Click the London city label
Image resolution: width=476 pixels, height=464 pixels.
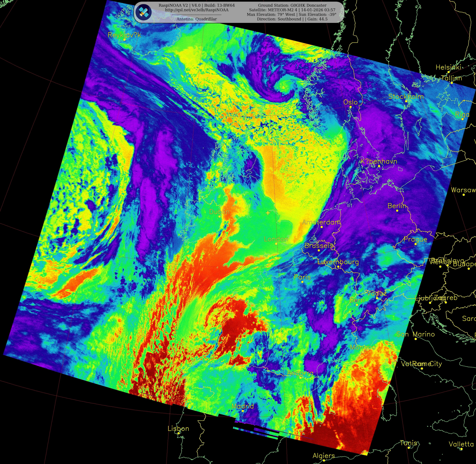pyautogui.click(x=276, y=239)
